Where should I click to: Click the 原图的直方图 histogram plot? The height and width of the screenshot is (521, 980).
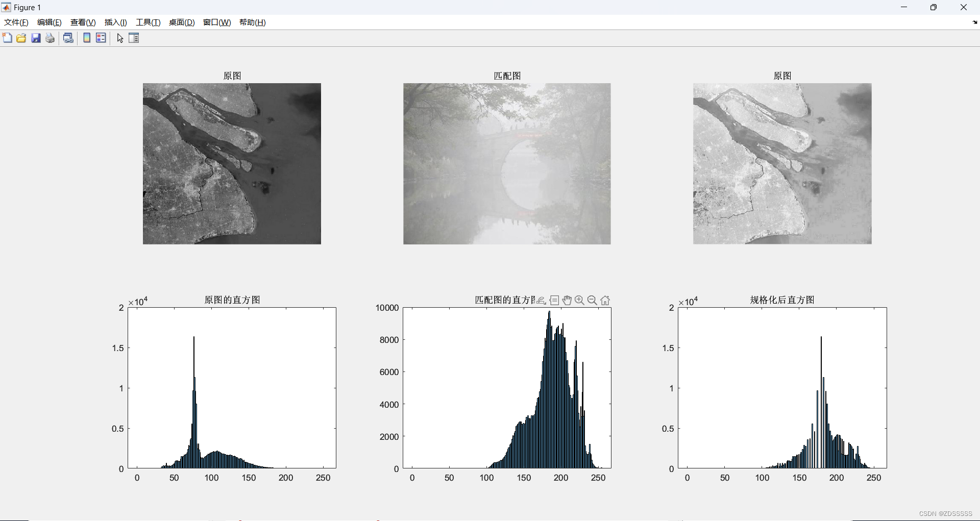pyautogui.click(x=232, y=388)
